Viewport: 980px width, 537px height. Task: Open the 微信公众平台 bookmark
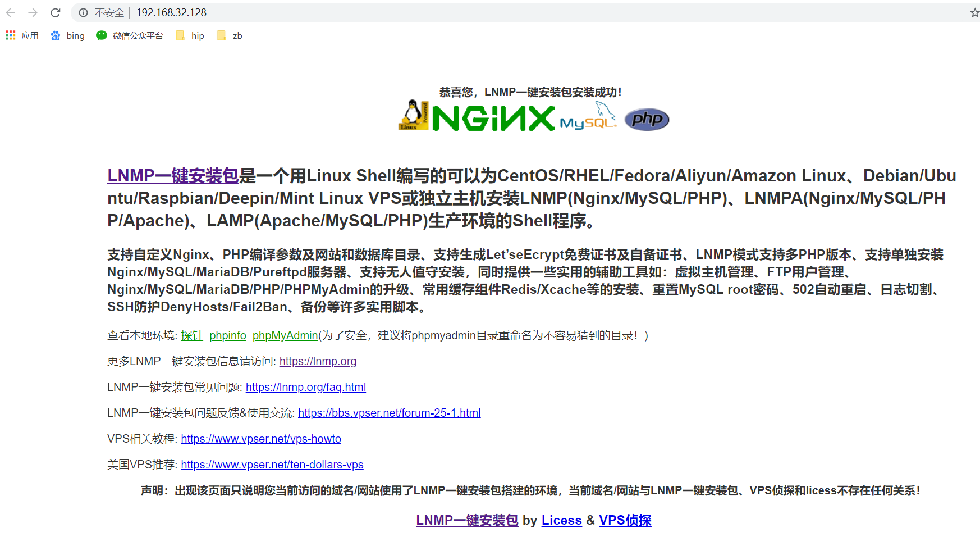(129, 35)
